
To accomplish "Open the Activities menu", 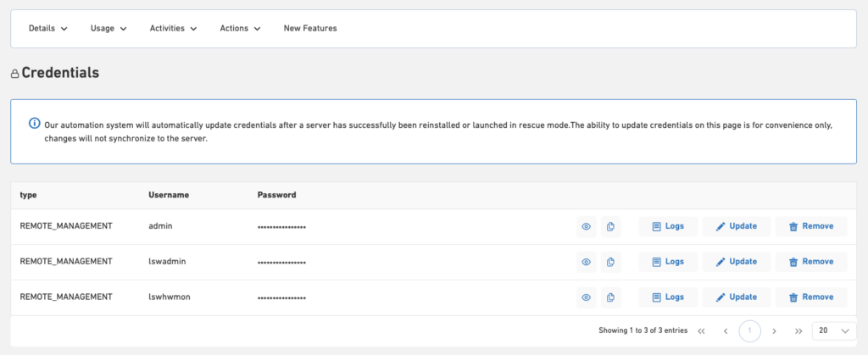I will click(173, 28).
